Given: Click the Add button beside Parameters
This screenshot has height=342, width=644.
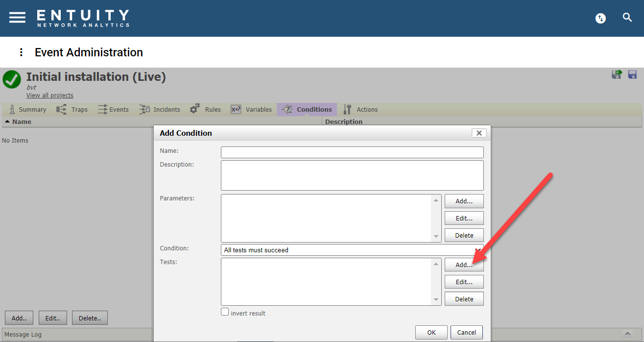Looking at the screenshot, I should coord(464,201).
